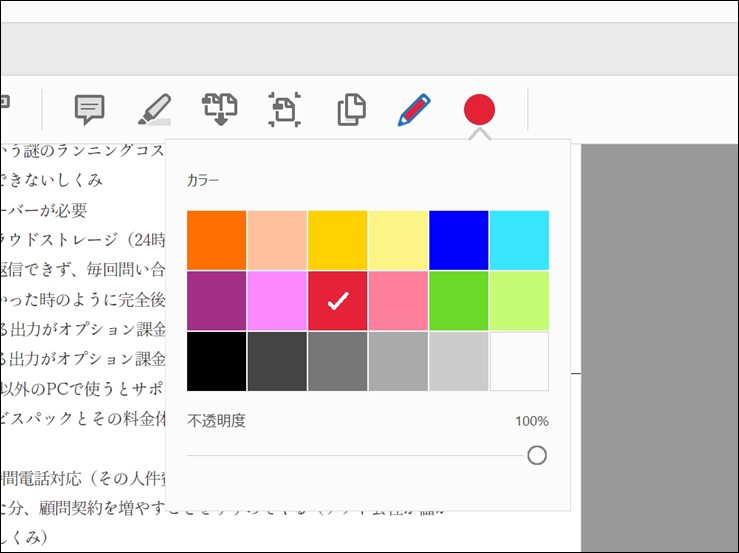This screenshot has width=739, height=553.
Task: Select the cyan color swatch
Action: [x=519, y=240]
